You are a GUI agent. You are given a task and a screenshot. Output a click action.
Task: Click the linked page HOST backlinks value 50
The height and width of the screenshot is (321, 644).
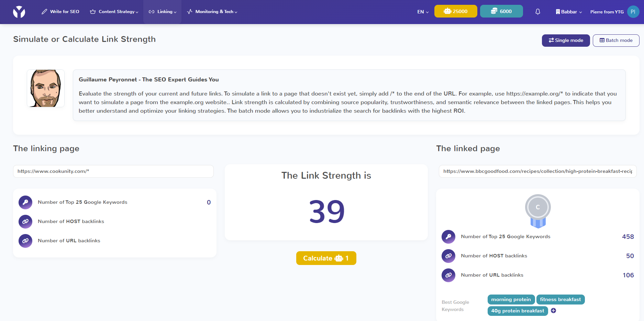click(x=630, y=256)
